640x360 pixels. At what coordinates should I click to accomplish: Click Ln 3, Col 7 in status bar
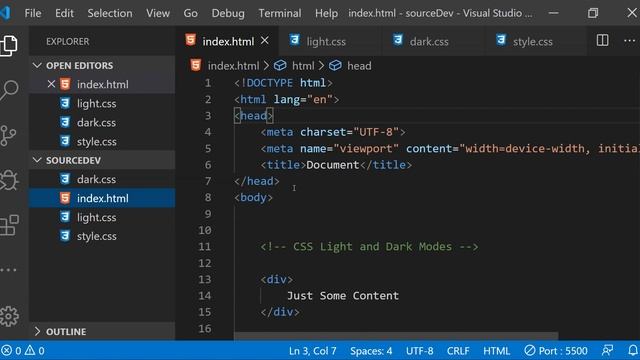coord(313,351)
